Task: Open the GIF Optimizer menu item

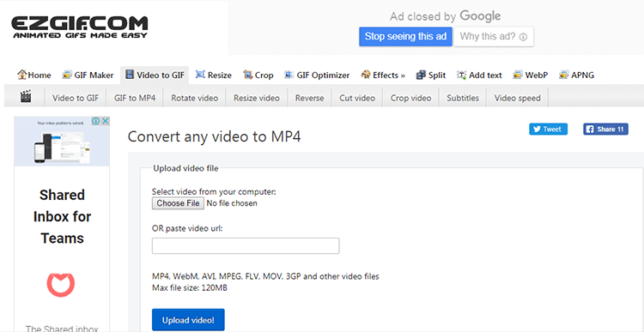Action: (317, 75)
